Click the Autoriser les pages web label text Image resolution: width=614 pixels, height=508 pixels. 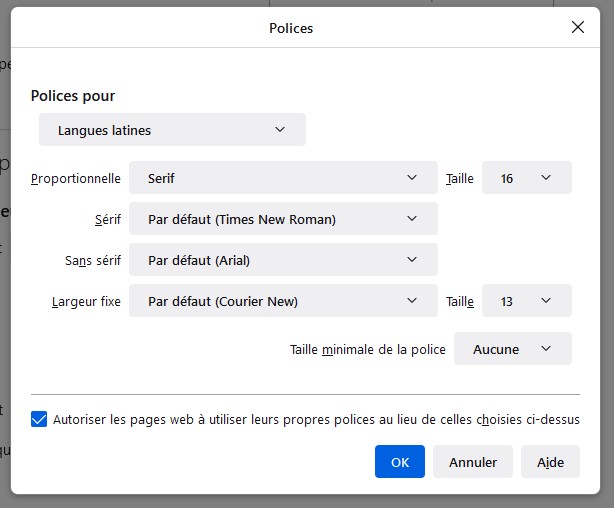pyautogui.click(x=316, y=420)
